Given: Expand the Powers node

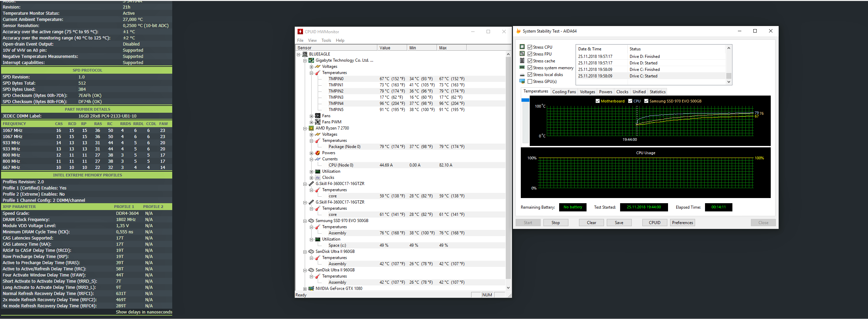Looking at the screenshot, I should point(312,153).
